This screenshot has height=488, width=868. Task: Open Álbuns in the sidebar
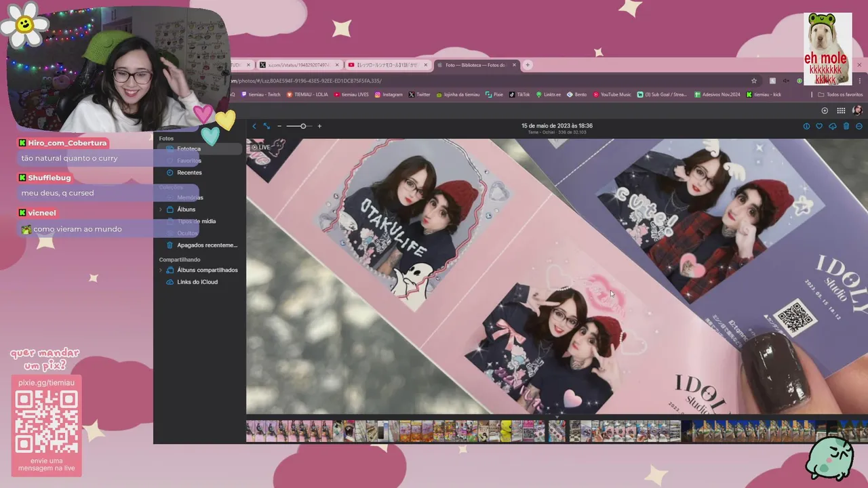(x=186, y=209)
